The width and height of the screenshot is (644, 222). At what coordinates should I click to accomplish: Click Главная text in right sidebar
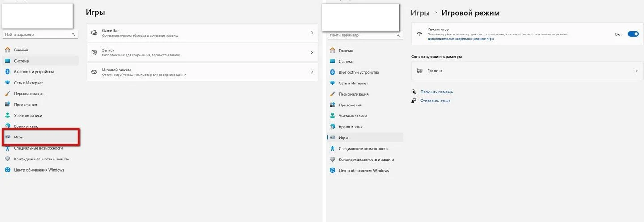(x=346, y=50)
